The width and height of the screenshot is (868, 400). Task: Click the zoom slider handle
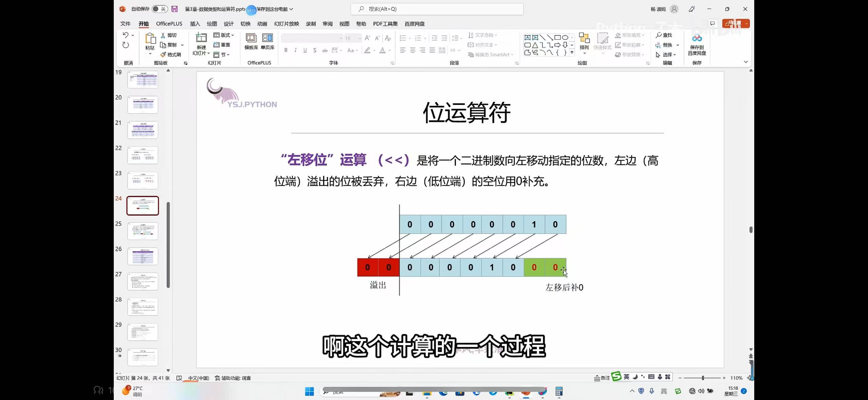[703, 378]
